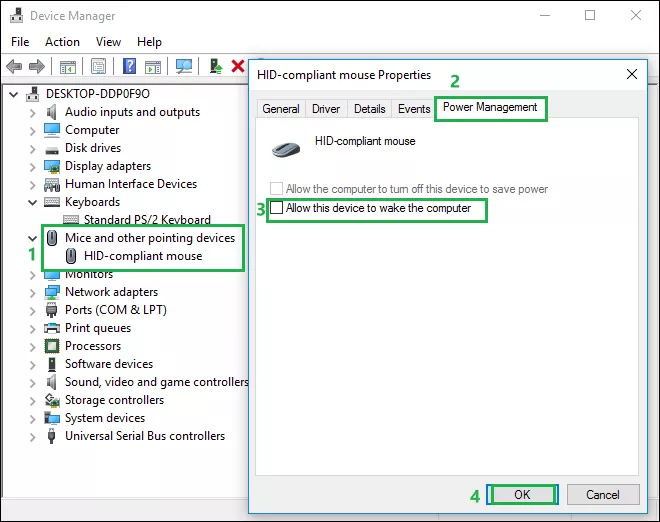
Task: Click the red X Uninstall device icon
Action: [x=238, y=66]
